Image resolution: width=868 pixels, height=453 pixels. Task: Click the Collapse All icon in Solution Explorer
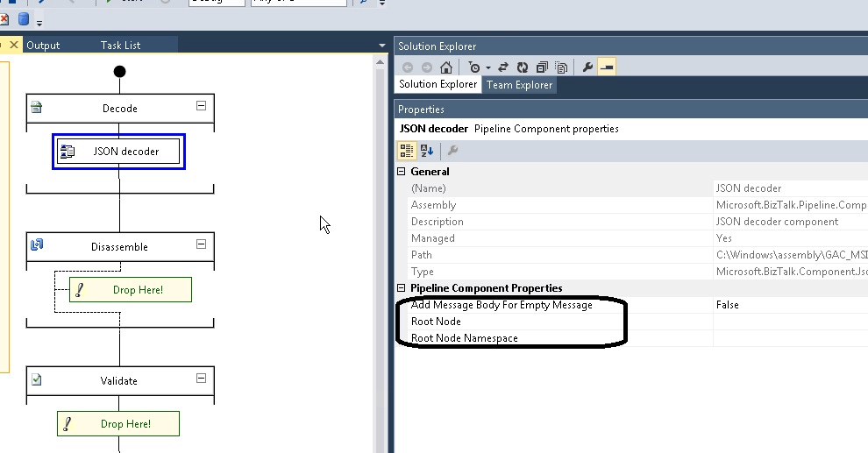click(542, 67)
